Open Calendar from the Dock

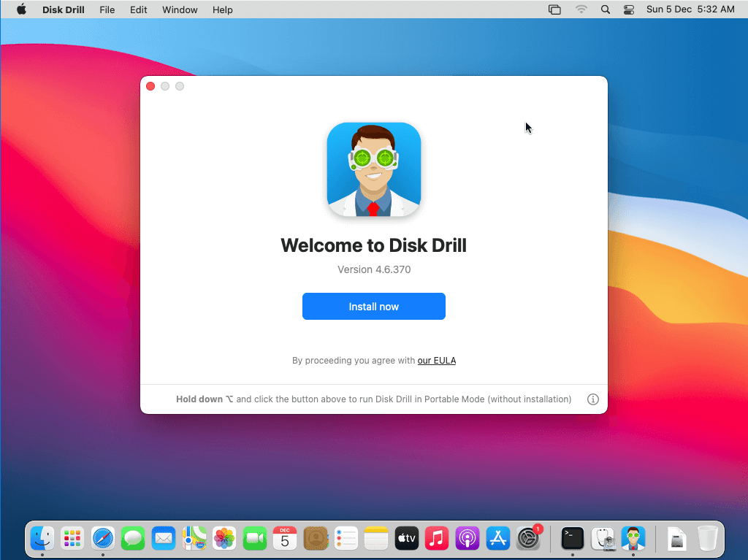(x=285, y=539)
